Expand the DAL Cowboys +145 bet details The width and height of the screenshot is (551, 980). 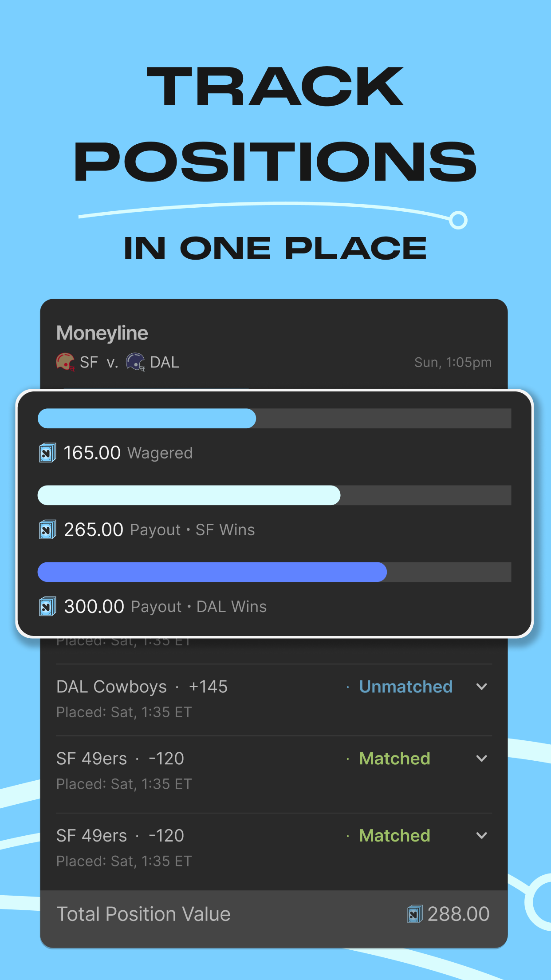tap(482, 687)
